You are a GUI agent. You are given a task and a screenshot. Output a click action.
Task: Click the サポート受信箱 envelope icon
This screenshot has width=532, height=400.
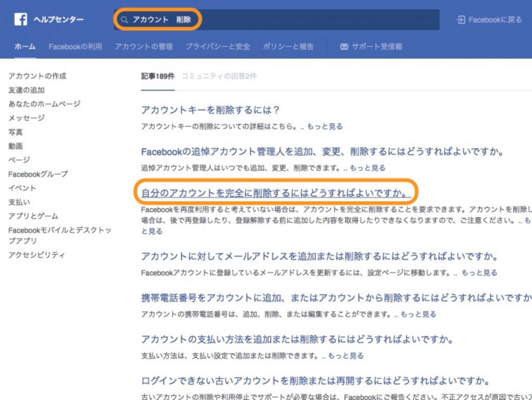344,47
